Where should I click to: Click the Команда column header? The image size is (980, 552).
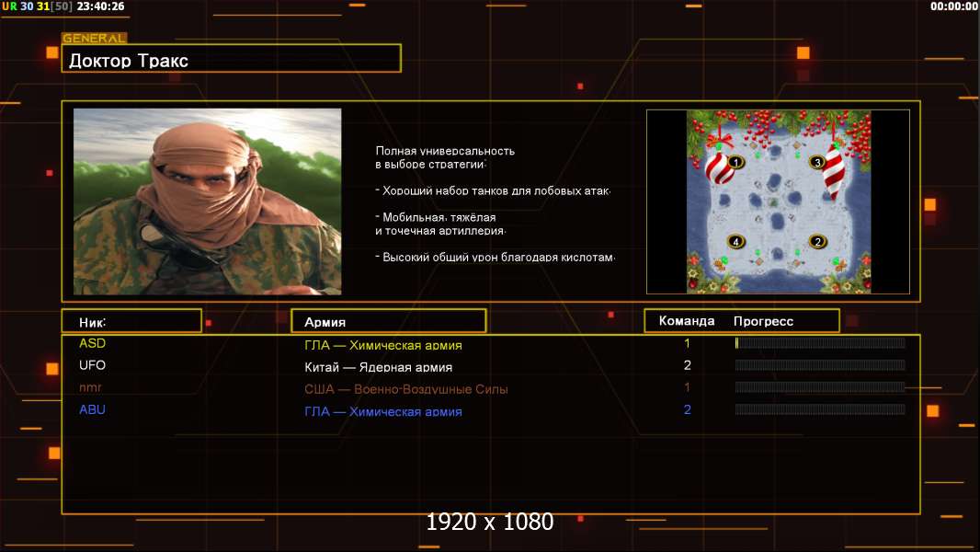[x=686, y=321]
